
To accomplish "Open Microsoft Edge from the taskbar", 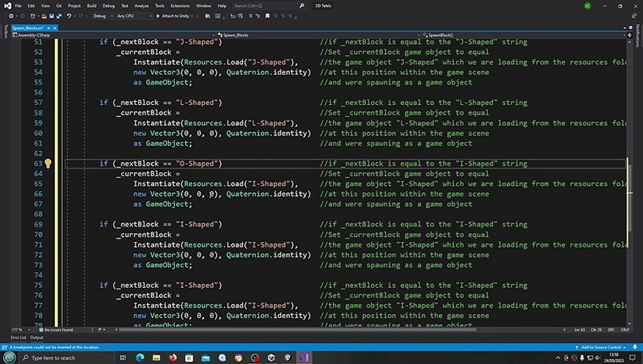I will click(x=140, y=357).
